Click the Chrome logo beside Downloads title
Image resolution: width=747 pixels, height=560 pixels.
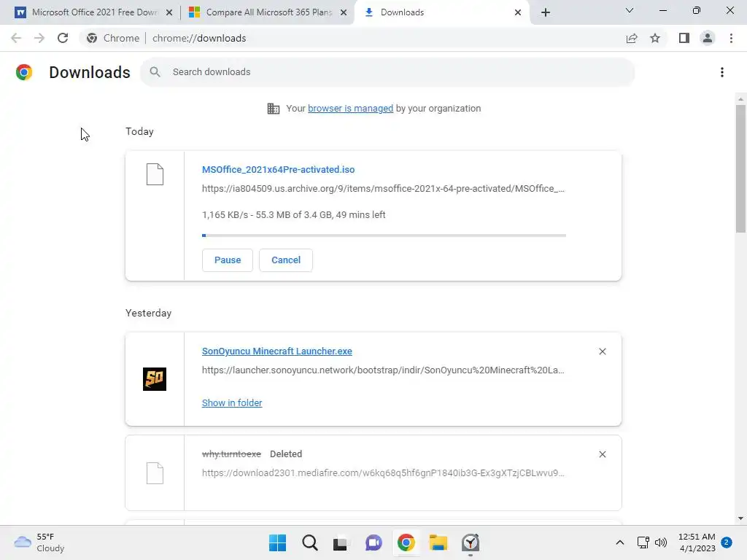(x=24, y=72)
